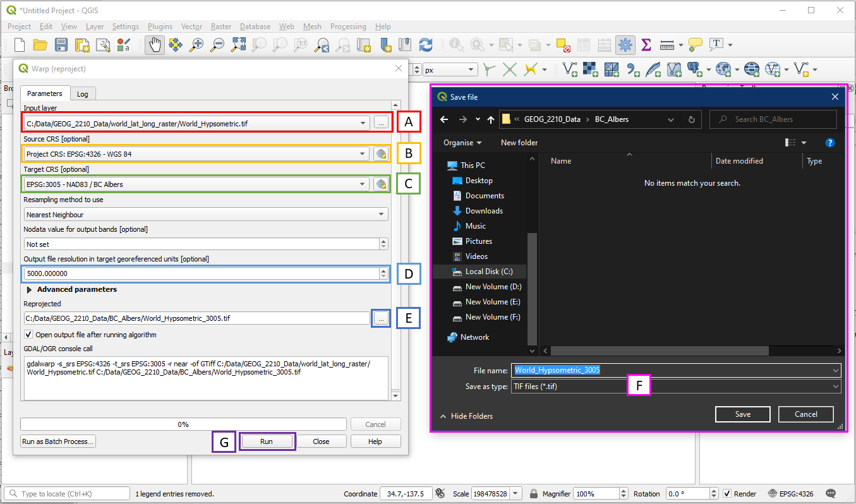Click the Run button
The width and height of the screenshot is (856, 504).
tap(267, 441)
